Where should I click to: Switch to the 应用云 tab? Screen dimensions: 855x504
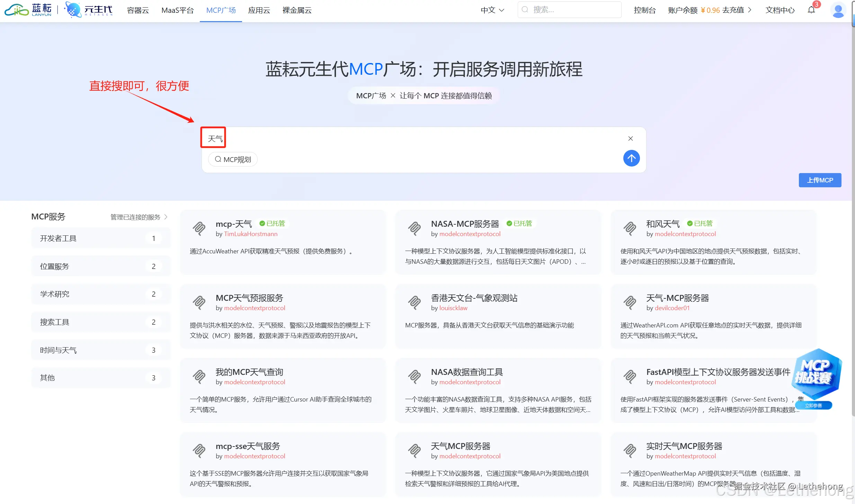coord(259,10)
